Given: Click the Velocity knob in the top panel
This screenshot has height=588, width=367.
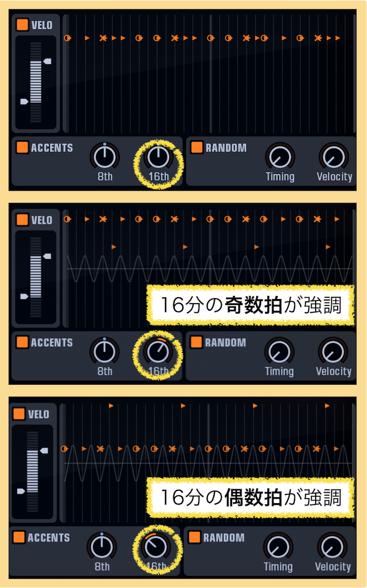Looking at the screenshot, I should (334, 157).
